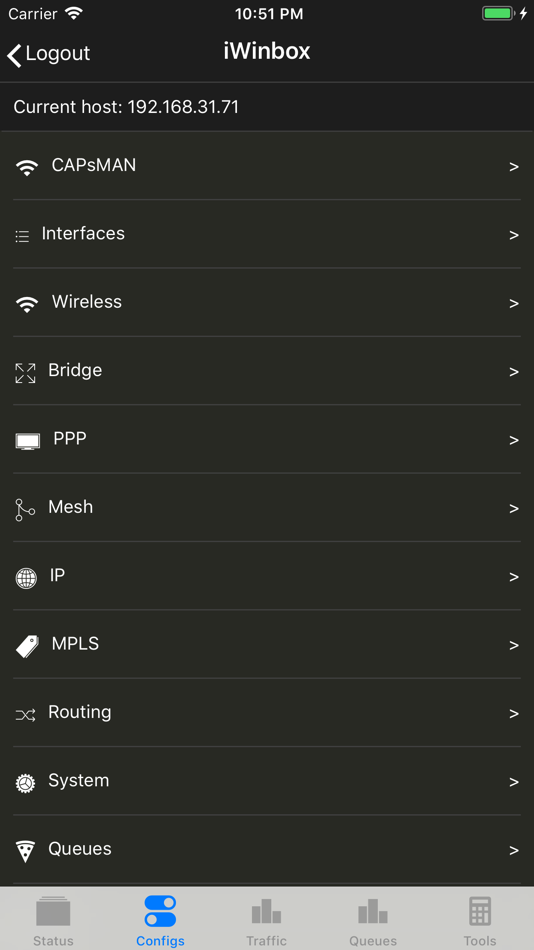Open the Tools tab
The image size is (534, 950).
[480, 920]
